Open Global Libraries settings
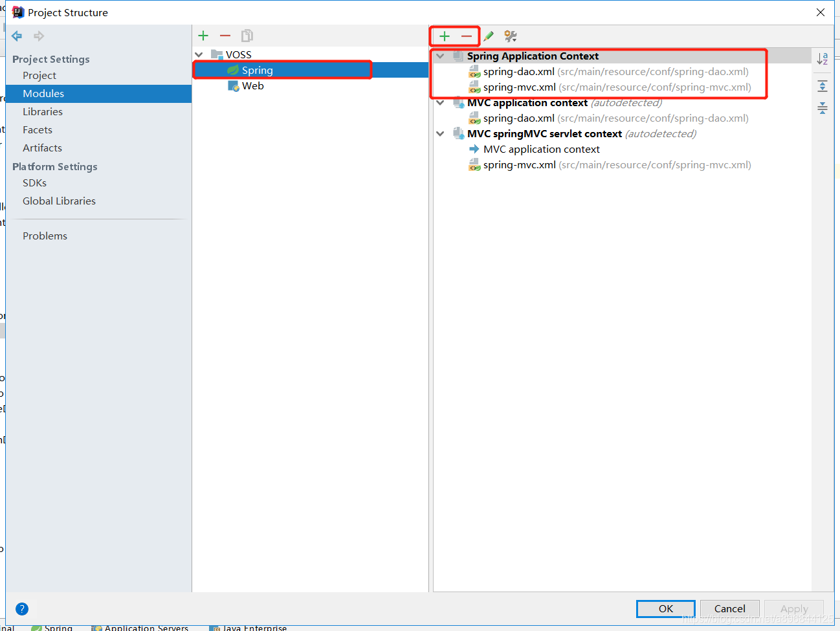Image resolution: width=840 pixels, height=631 pixels. coord(59,201)
